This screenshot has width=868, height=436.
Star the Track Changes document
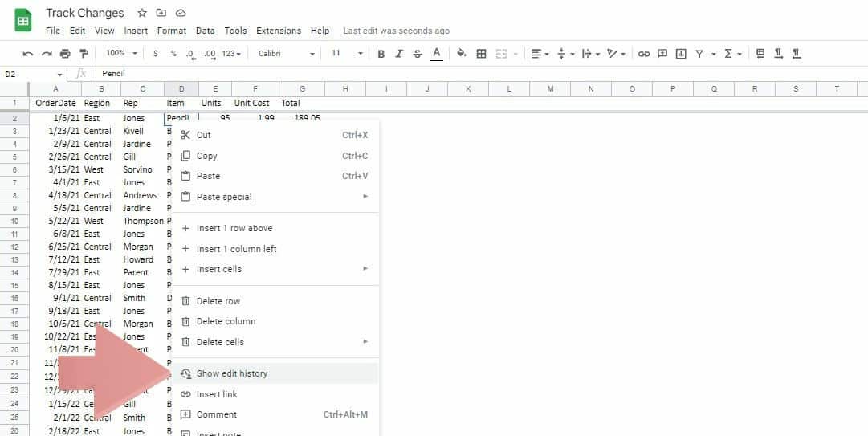tap(142, 13)
